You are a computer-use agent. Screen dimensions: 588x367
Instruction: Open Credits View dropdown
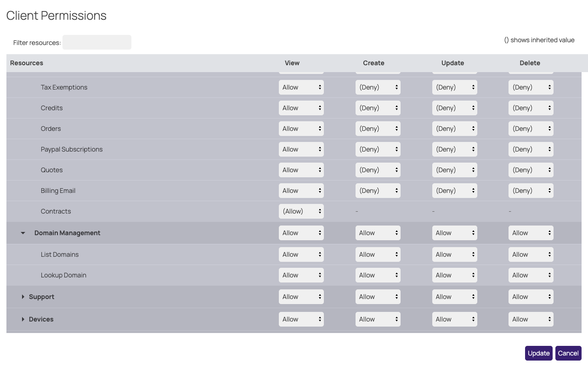(301, 108)
